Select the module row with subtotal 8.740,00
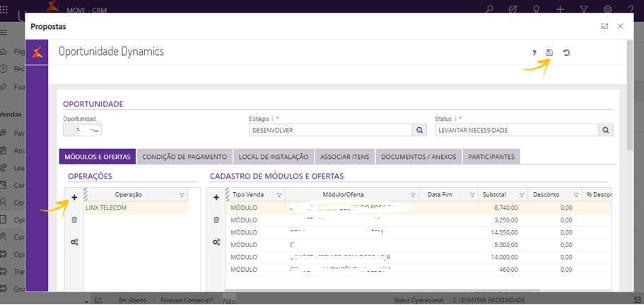644x305 pixels. tap(418, 208)
